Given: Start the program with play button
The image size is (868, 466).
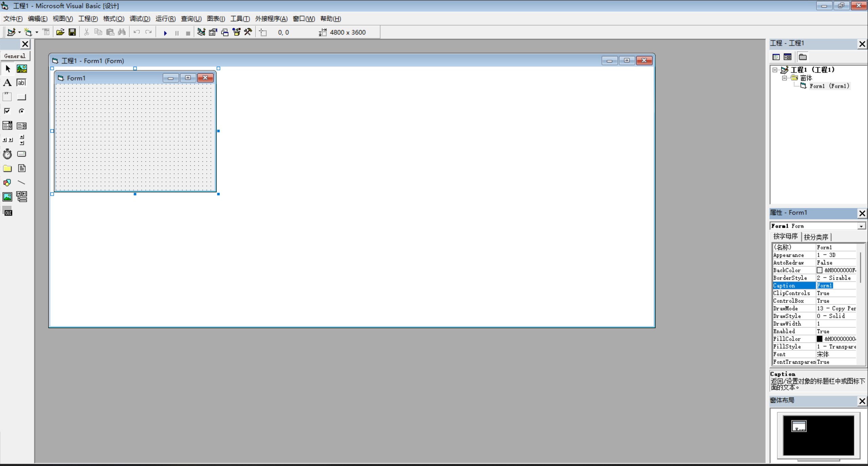Looking at the screenshot, I should [x=165, y=33].
